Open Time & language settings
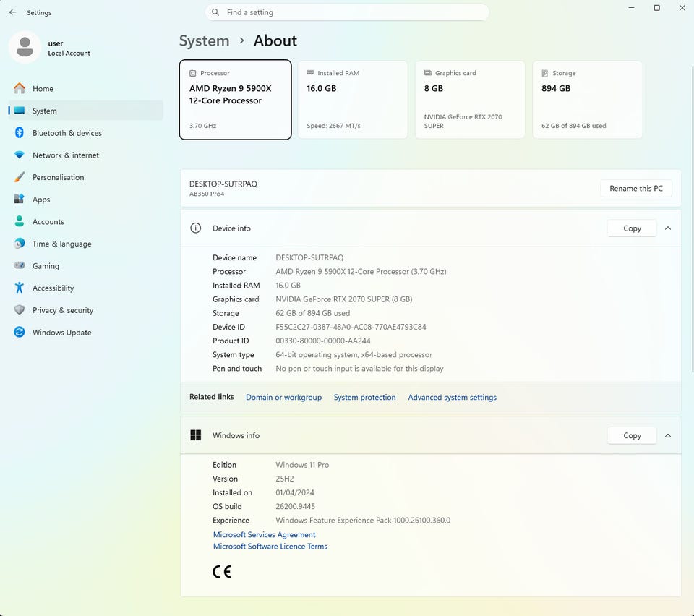This screenshot has width=694, height=616. tap(86, 244)
